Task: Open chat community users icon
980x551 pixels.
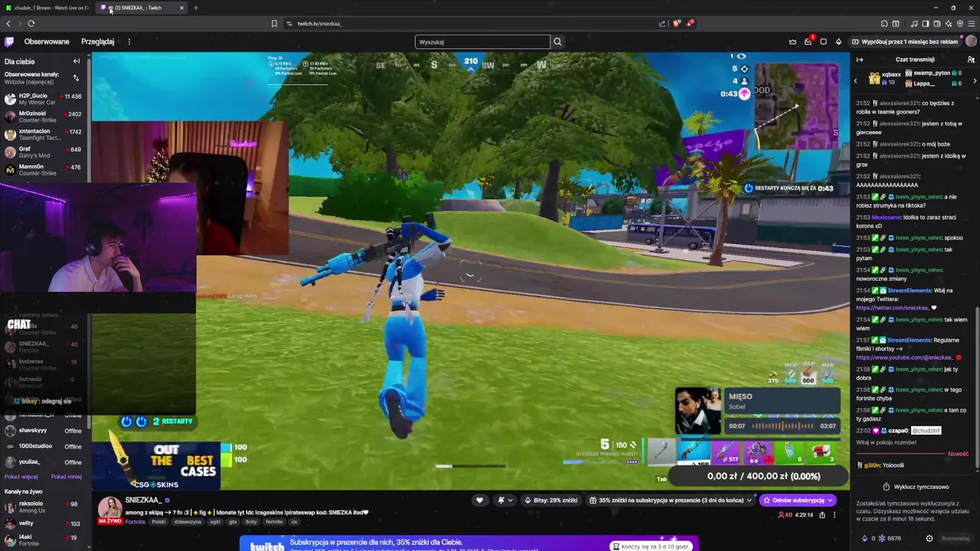Action: tap(971, 60)
